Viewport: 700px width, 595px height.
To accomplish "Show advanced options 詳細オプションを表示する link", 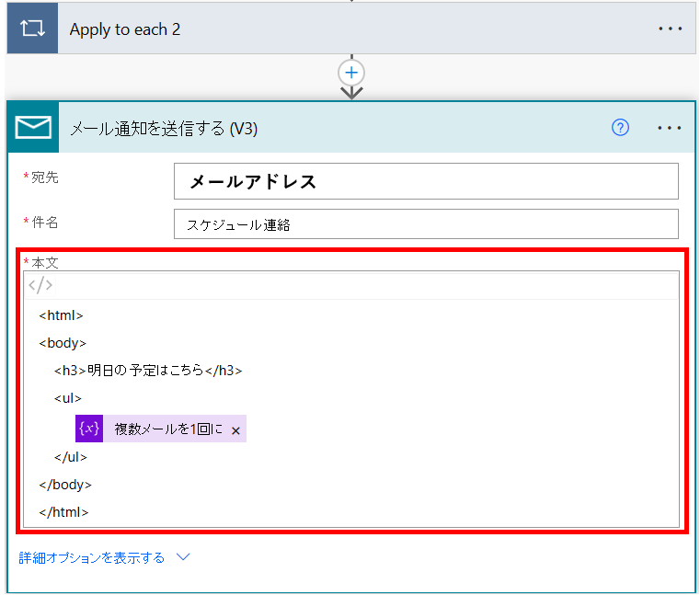I will coord(91,557).
